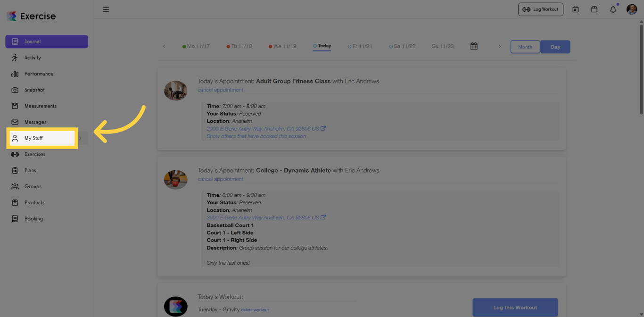The image size is (644, 317).
Task: Click Show others that have booked this session
Action: (x=256, y=136)
